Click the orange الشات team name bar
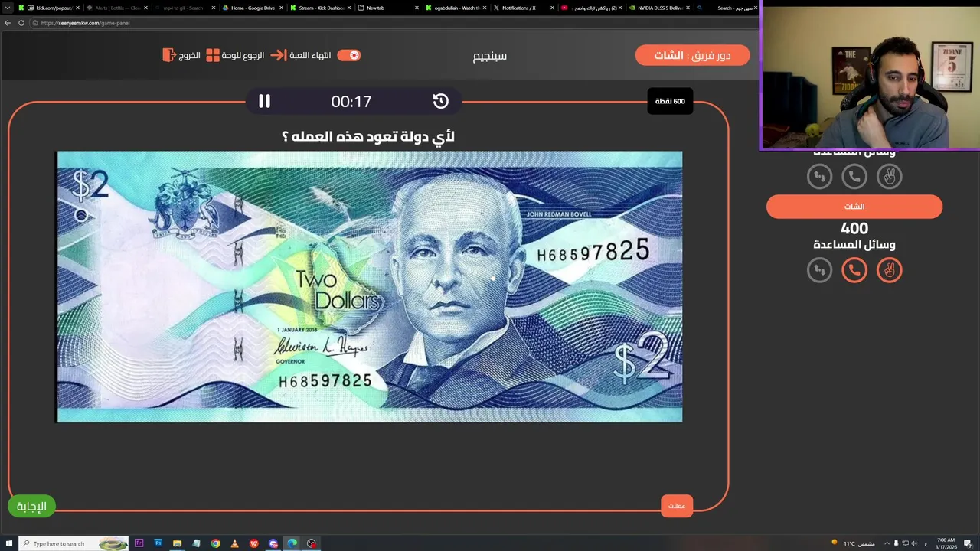This screenshot has width=980, height=551. [x=854, y=207]
